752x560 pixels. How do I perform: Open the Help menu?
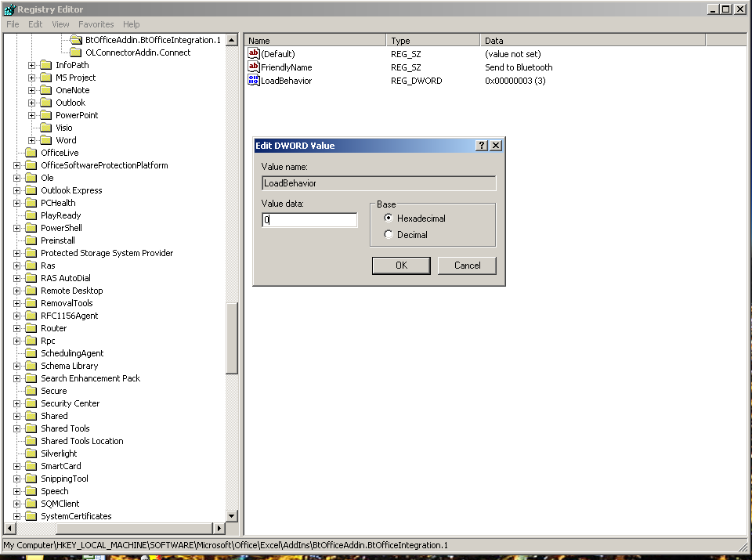[131, 24]
